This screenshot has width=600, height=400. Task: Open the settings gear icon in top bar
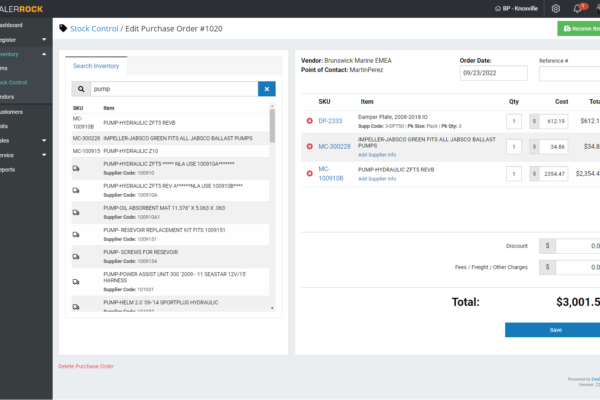point(556,8)
